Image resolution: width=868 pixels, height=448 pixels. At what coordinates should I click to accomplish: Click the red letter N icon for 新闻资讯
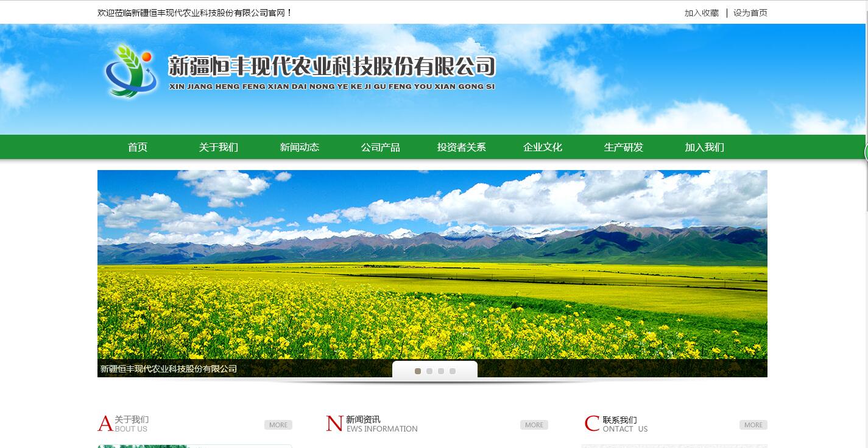coord(334,424)
